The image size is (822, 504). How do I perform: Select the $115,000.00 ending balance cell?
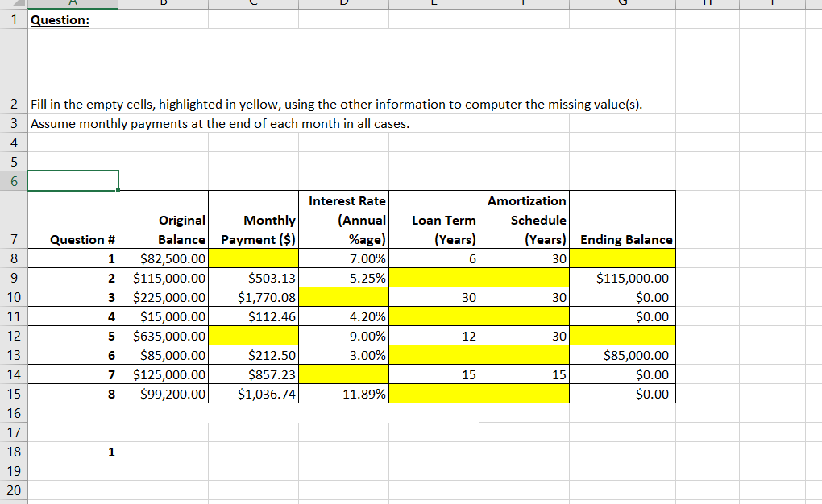pos(622,279)
